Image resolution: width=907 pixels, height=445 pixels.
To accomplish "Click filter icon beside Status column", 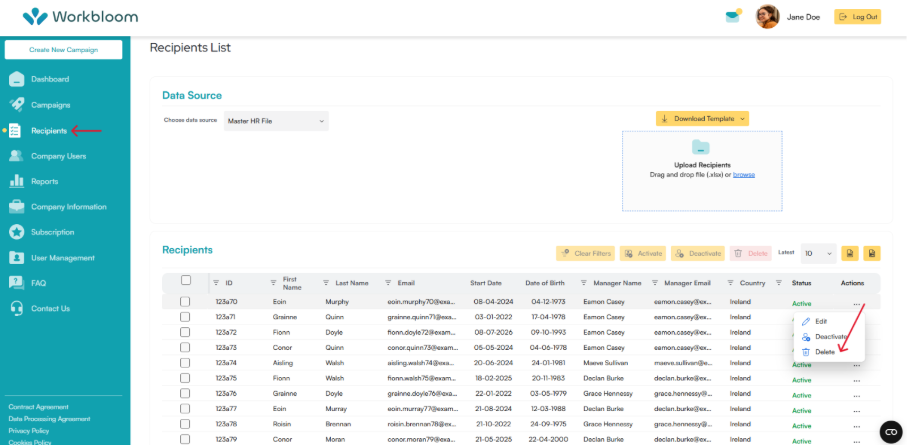I will pos(779,283).
